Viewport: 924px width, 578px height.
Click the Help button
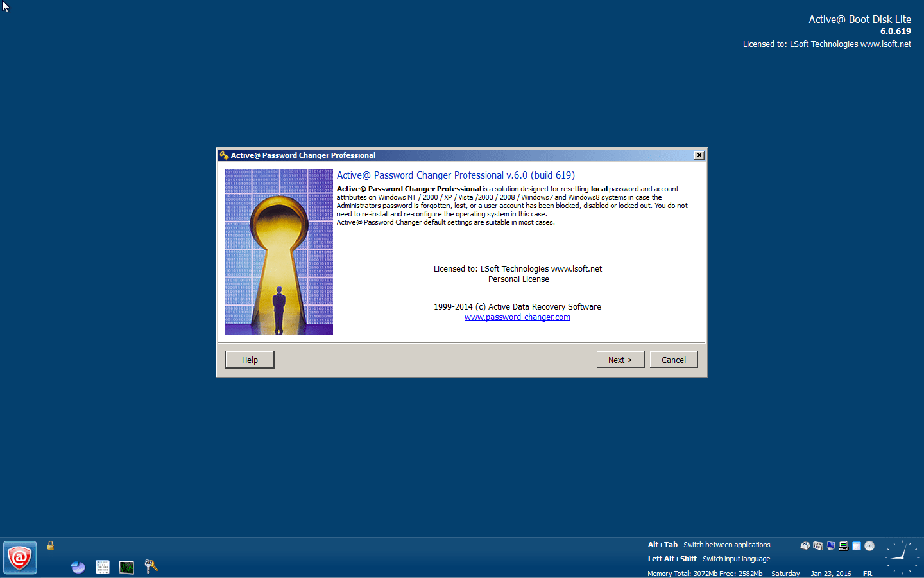click(250, 360)
